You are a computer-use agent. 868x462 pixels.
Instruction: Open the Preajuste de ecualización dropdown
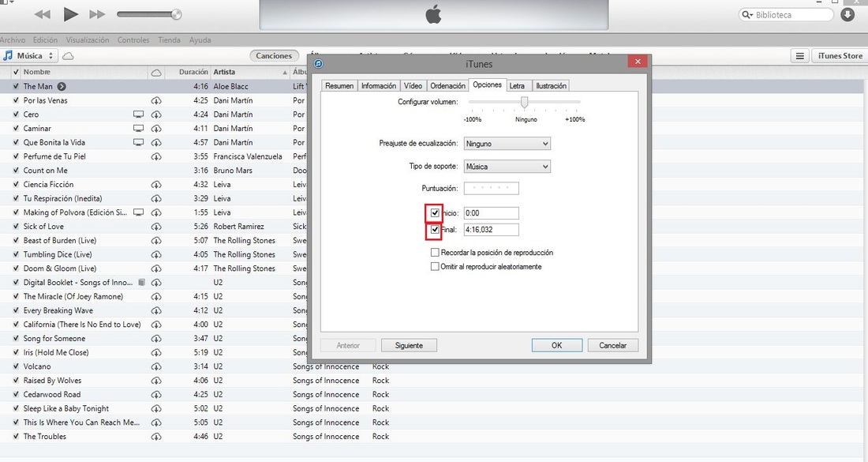point(507,144)
